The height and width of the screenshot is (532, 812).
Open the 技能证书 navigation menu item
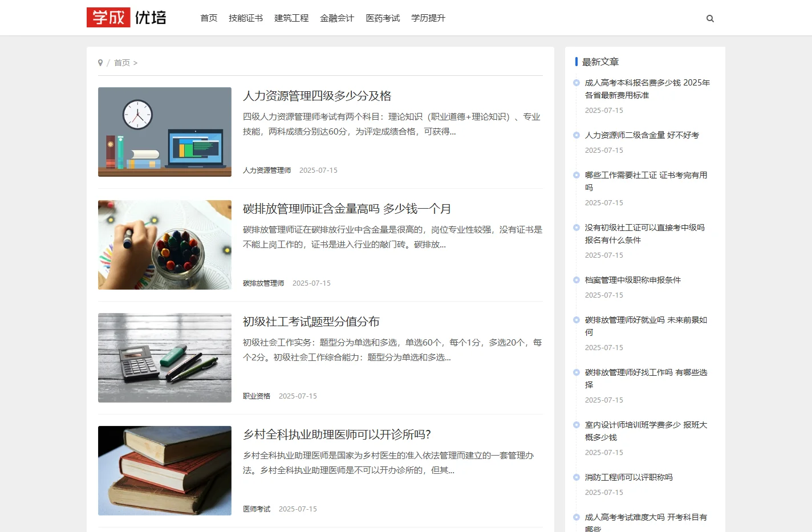246,18
